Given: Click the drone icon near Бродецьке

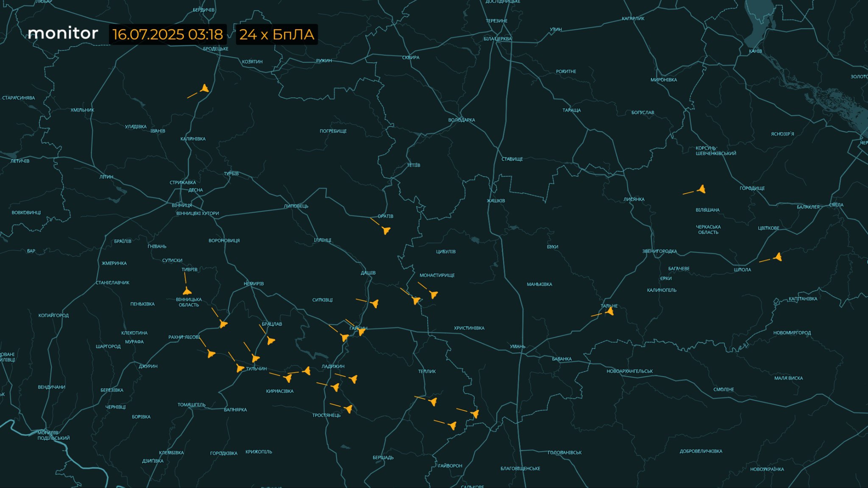Looking at the screenshot, I should click(205, 89).
